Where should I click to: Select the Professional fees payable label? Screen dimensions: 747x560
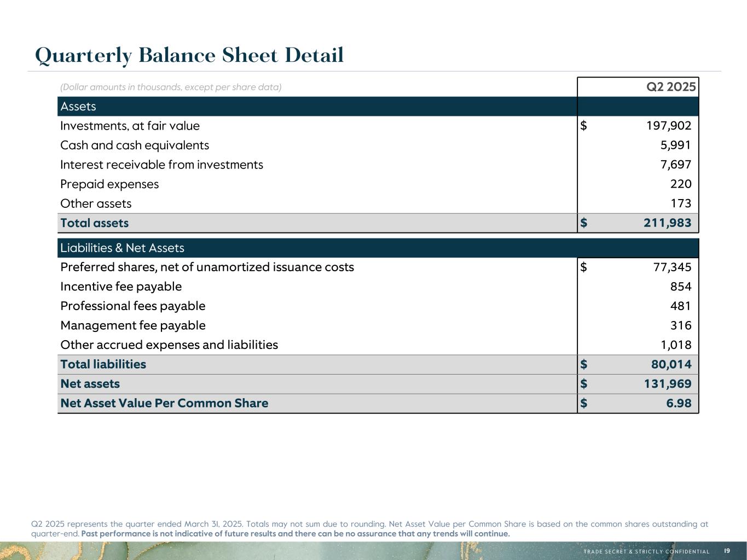[x=133, y=306]
